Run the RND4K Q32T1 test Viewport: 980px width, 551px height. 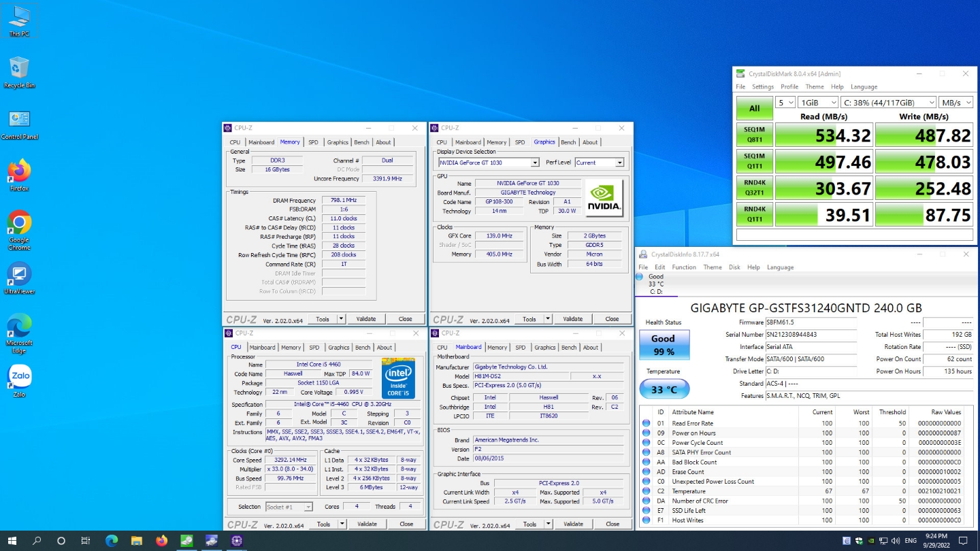click(754, 188)
